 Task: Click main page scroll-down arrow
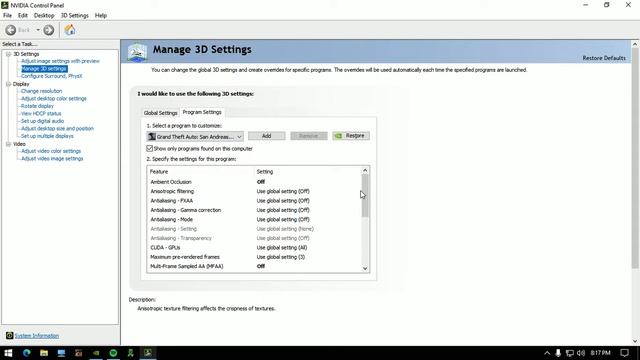point(635,341)
